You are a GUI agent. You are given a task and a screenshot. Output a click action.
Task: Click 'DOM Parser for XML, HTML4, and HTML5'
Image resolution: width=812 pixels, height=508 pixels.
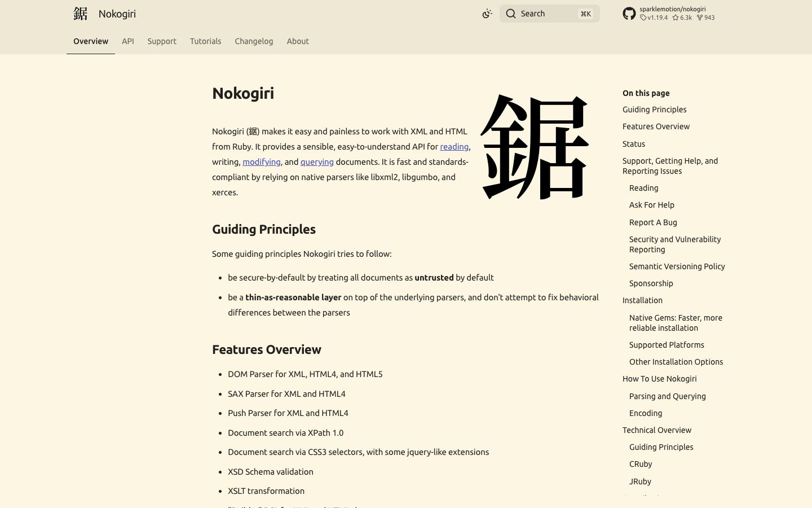click(305, 374)
